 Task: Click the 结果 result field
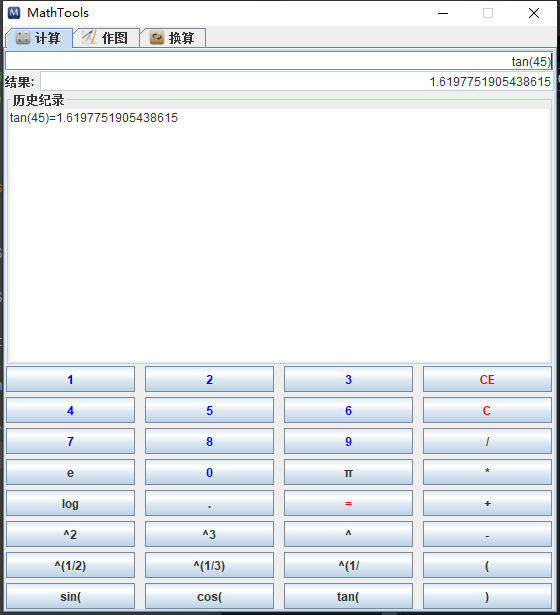[x=296, y=82]
